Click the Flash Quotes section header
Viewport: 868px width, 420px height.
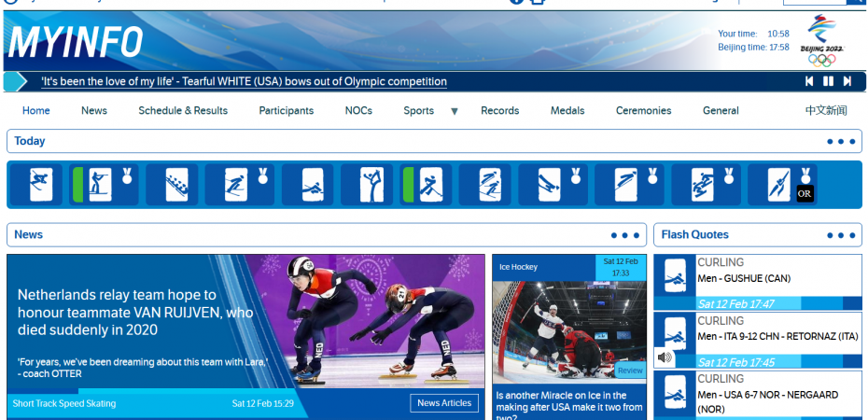coord(757,234)
